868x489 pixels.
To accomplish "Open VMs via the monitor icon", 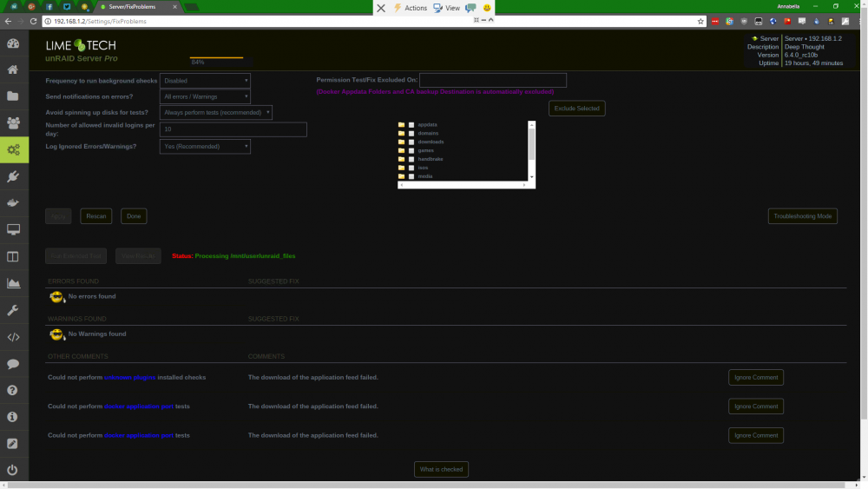I will click(13, 229).
